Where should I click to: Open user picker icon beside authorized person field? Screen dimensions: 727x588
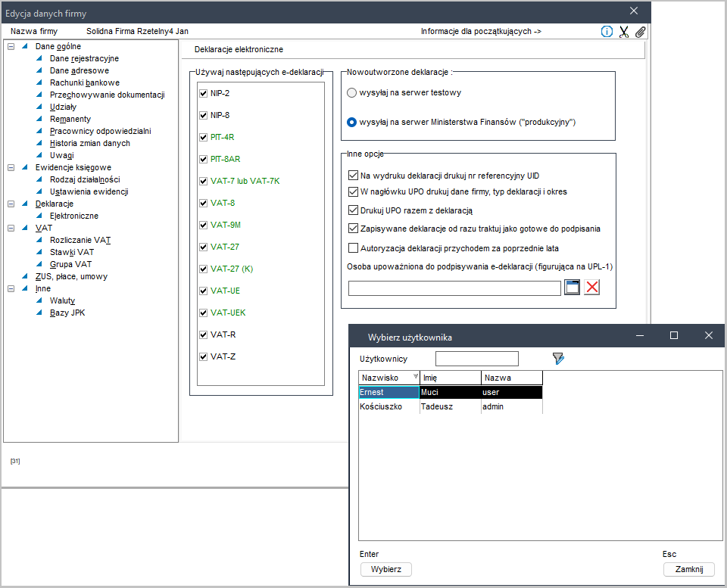pos(572,288)
